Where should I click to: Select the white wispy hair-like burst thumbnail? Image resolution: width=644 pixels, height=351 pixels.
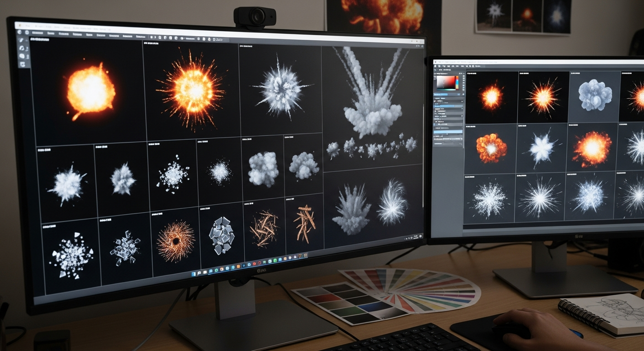[x=392, y=202]
